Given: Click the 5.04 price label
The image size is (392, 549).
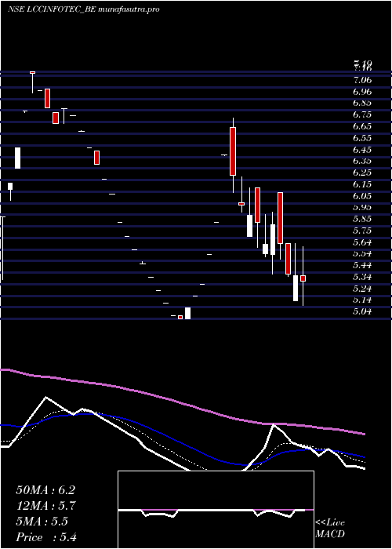Looking at the screenshot, I should click(362, 311).
